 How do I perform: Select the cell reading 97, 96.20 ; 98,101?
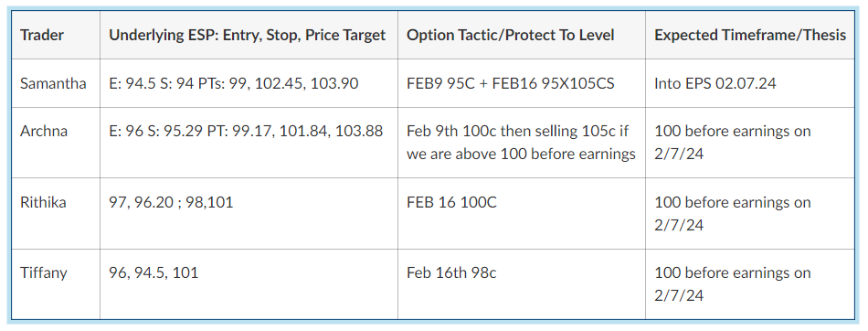(249, 213)
